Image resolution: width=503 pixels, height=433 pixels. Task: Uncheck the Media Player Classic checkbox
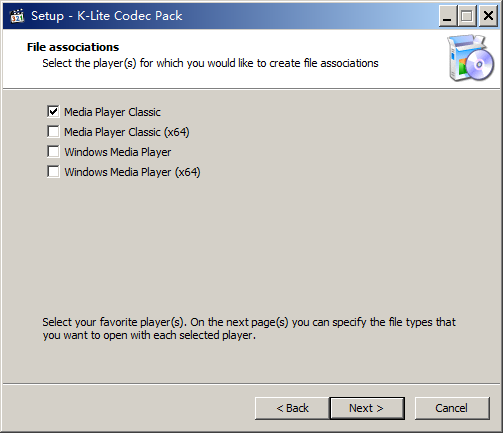coord(53,112)
